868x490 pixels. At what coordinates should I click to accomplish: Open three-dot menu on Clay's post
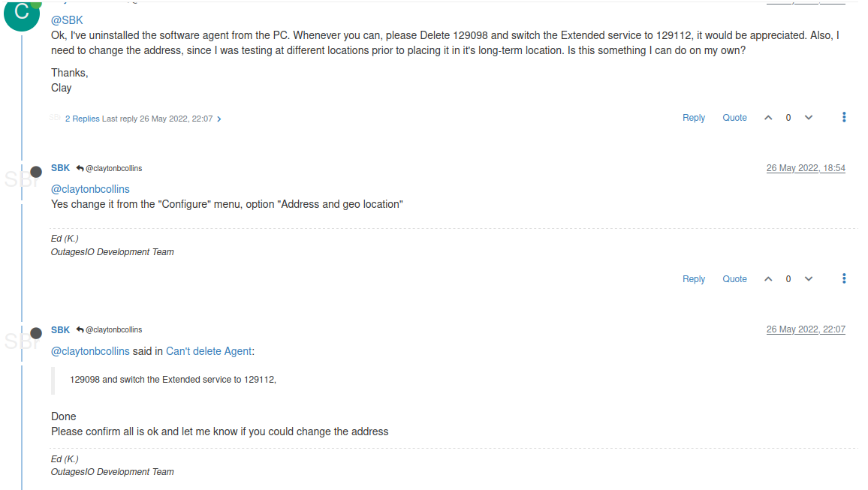(x=844, y=117)
